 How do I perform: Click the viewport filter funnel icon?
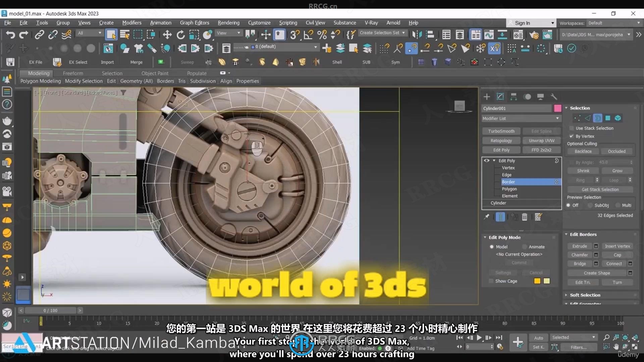click(123, 93)
